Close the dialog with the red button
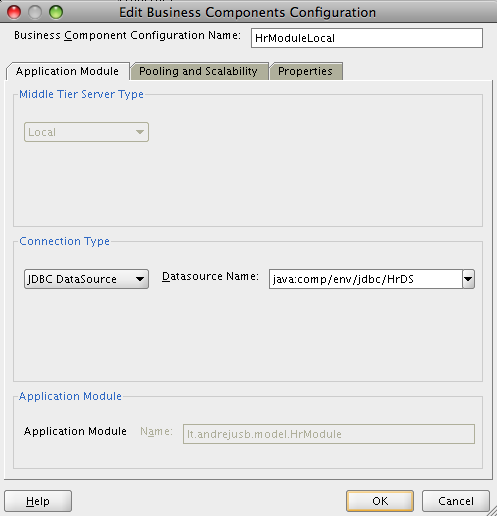The width and height of the screenshot is (497, 516). [14, 12]
